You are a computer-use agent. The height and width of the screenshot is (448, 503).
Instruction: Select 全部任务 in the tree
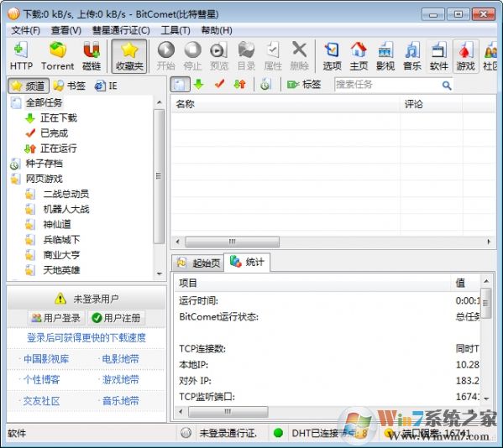(x=44, y=102)
